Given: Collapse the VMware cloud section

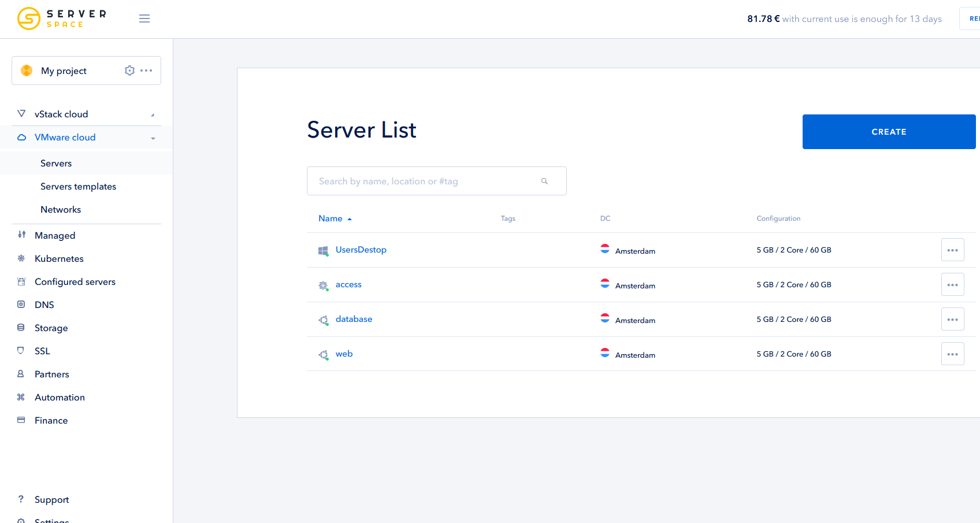Looking at the screenshot, I should [x=153, y=138].
